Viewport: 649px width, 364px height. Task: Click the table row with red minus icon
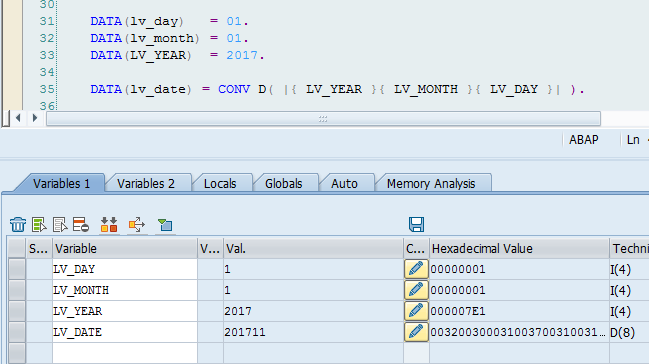(81, 225)
